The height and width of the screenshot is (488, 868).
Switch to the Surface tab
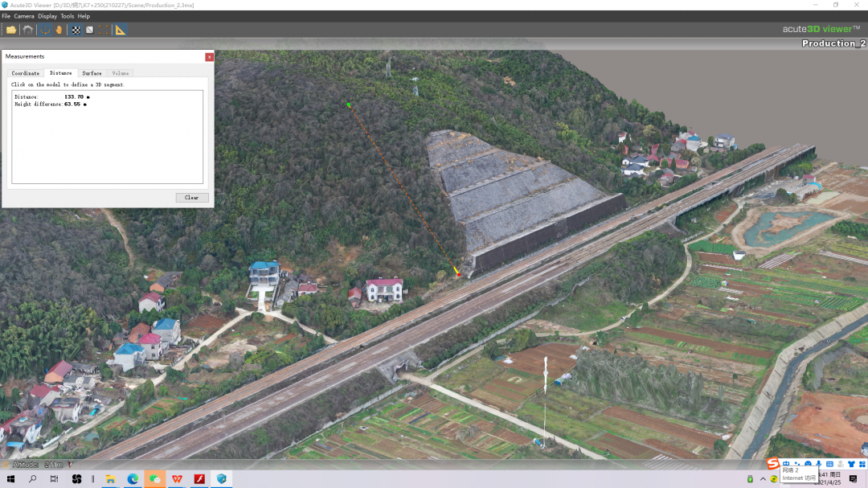92,73
